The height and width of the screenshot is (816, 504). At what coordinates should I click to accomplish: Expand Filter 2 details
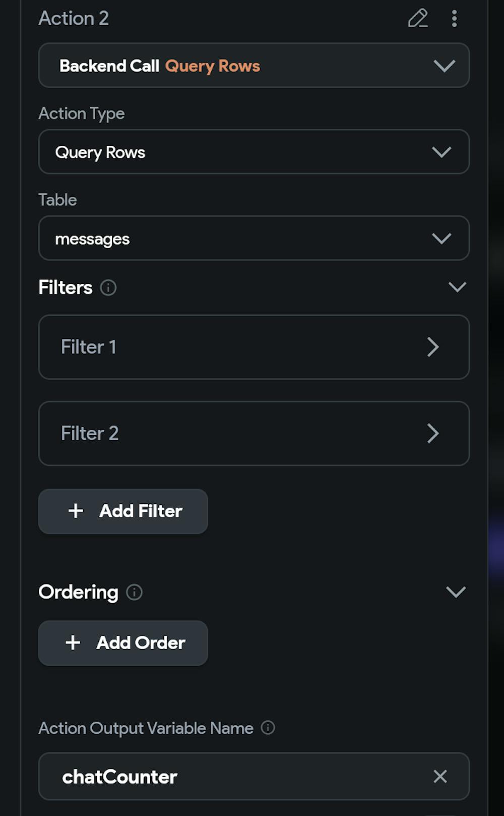click(254, 433)
